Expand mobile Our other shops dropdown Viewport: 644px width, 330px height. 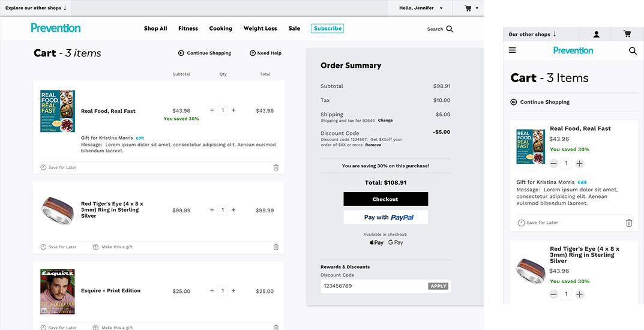(532, 34)
